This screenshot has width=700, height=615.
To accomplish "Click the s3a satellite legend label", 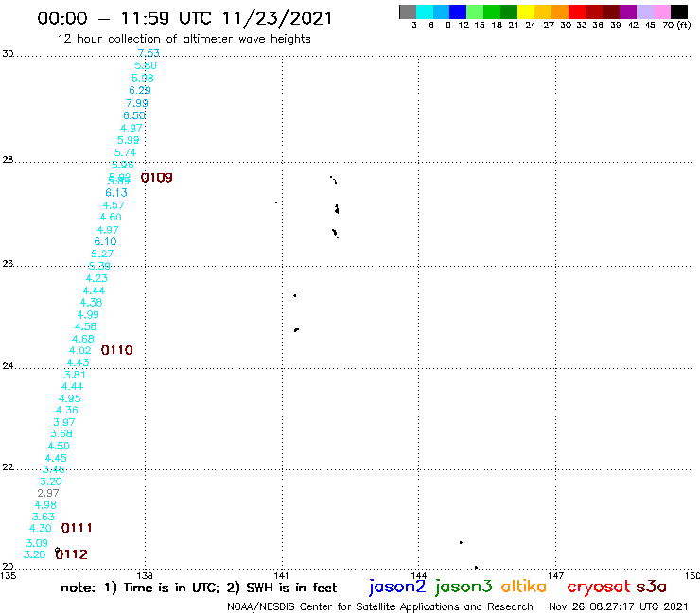I will point(652,587).
